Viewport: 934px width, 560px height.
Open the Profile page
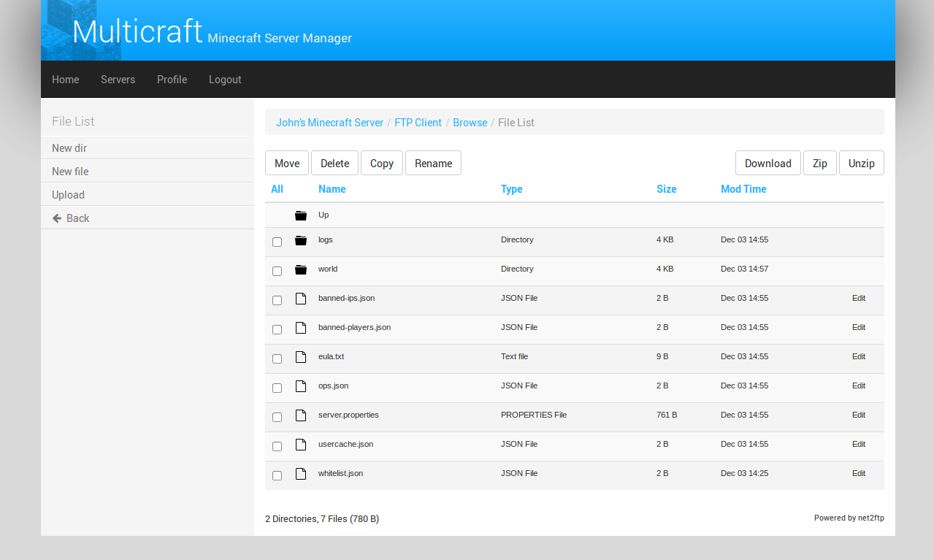pyautogui.click(x=172, y=80)
